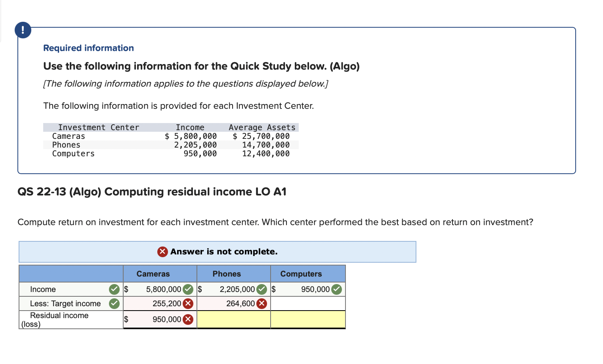Viewport: 603px width, 364px height.
Task: Select the empty Computers target income cell
Action: tap(308, 303)
